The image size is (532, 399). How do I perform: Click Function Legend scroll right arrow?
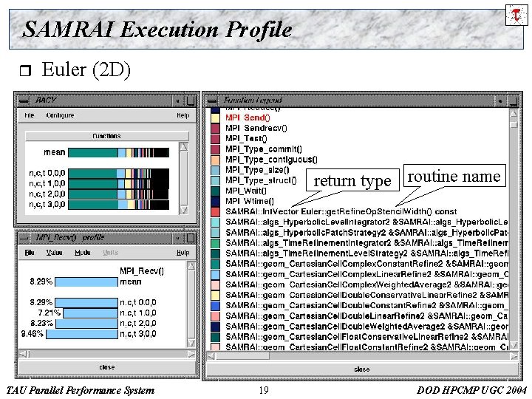(x=514, y=356)
